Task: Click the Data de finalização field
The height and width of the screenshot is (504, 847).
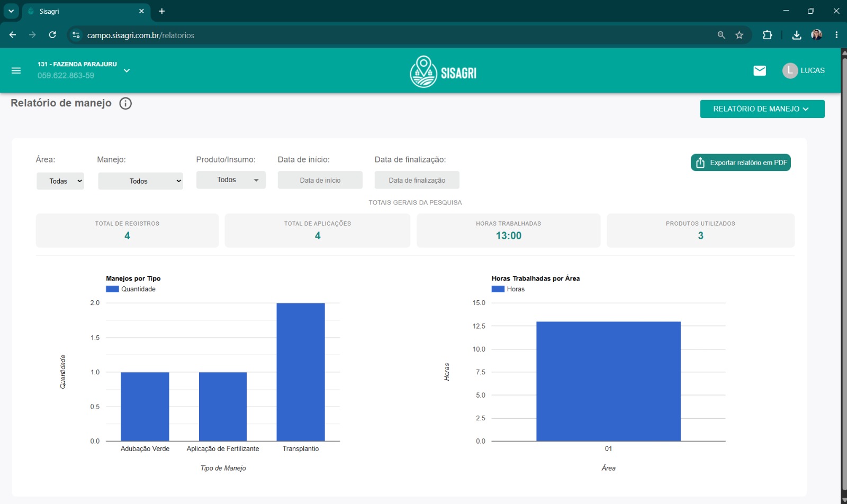Action: click(417, 180)
